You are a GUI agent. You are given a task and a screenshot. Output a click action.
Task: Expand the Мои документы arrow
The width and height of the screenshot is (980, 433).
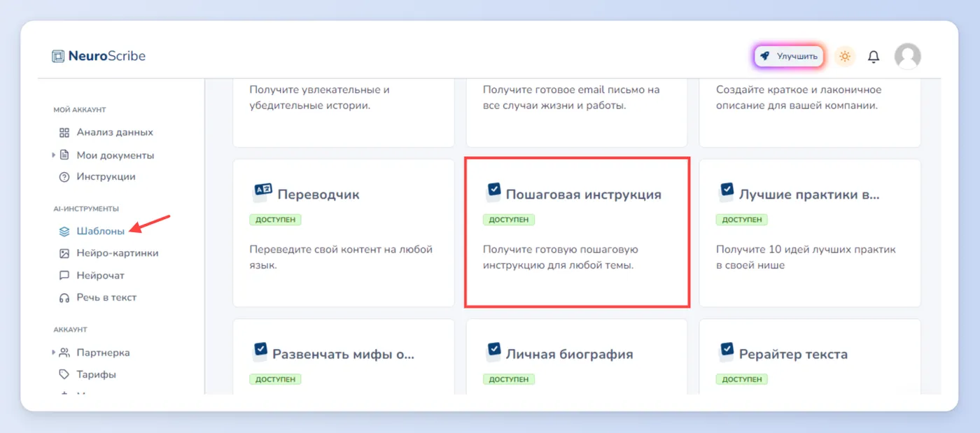pyautogui.click(x=54, y=155)
